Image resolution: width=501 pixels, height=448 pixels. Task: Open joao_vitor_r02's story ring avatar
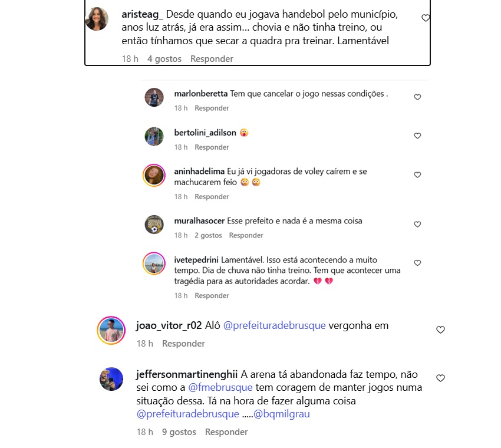(x=111, y=331)
